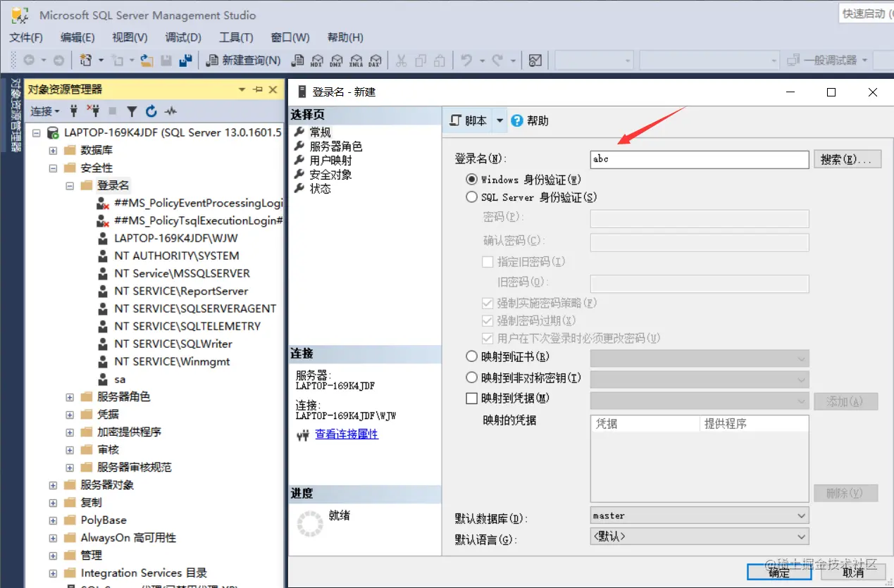Click the connect plug icon in Object Explorer
894x588 pixels.
pos(73,111)
